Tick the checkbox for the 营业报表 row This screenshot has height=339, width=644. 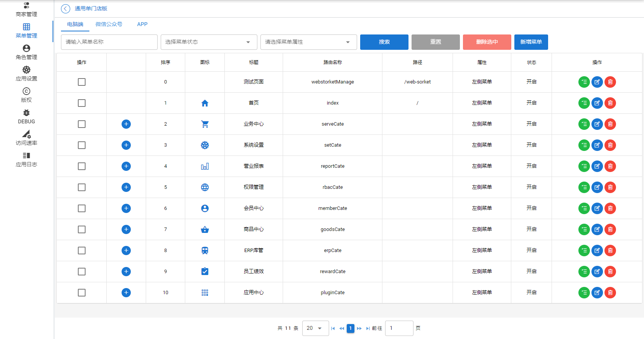coord(82,166)
